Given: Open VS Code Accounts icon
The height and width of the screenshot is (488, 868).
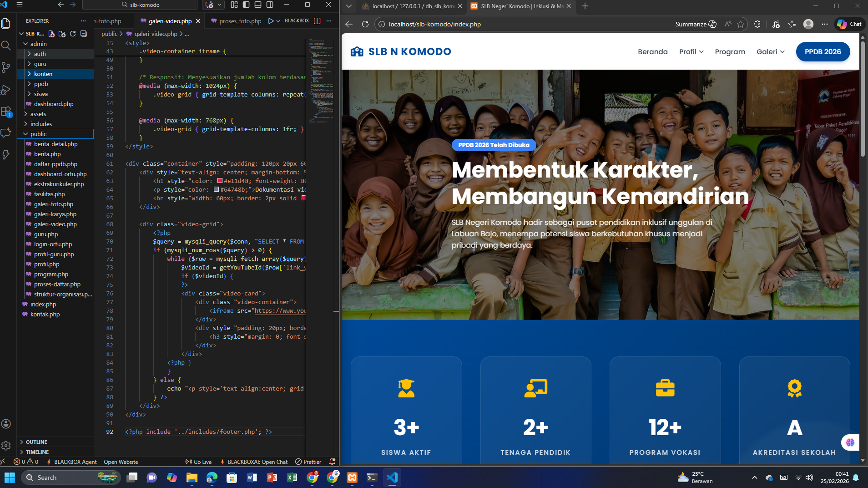Looking at the screenshot, I should (6, 424).
